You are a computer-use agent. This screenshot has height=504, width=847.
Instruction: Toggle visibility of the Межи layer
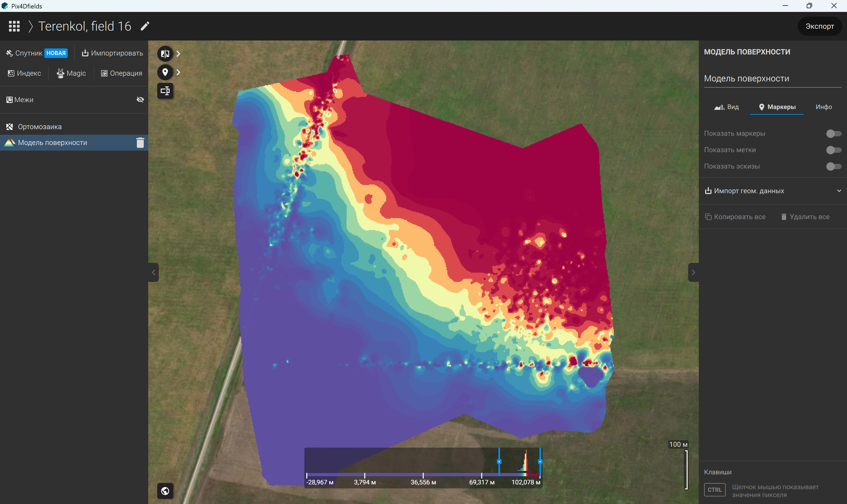[x=140, y=100]
